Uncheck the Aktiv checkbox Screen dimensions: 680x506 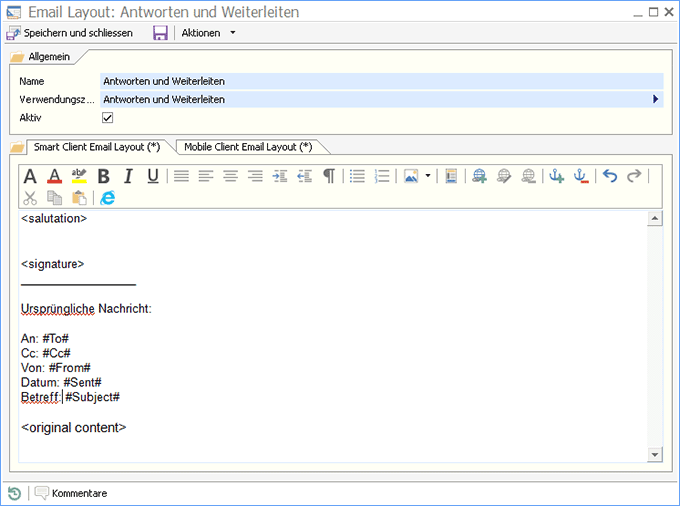pyautogui.click(x=108, y=118)
